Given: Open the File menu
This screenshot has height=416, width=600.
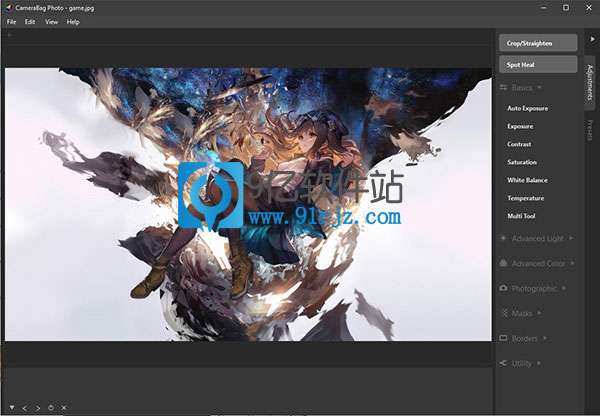Looking at the screenshot, I should 12,22.
